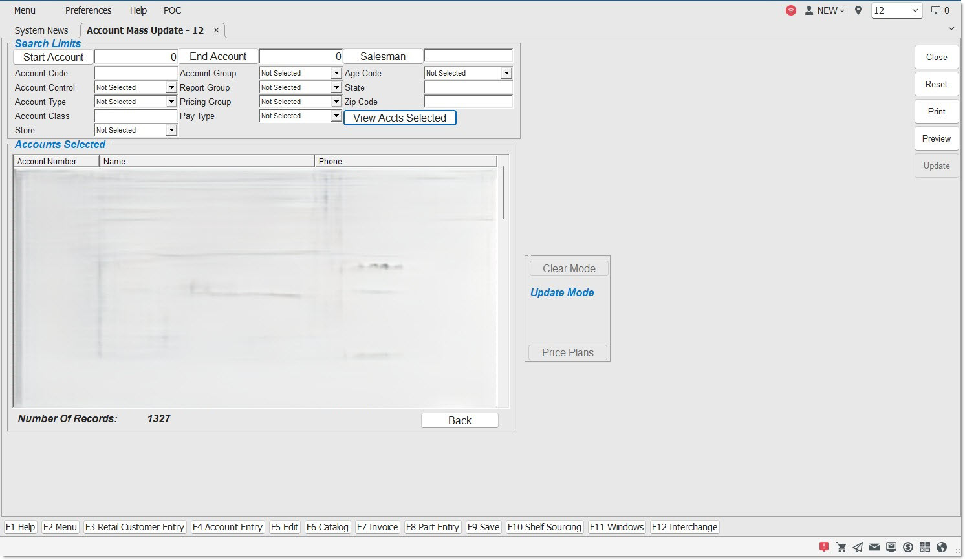Click the accounts list vertical scrollbar
This screenshot has height=560, width=965.
coord(503,194)
